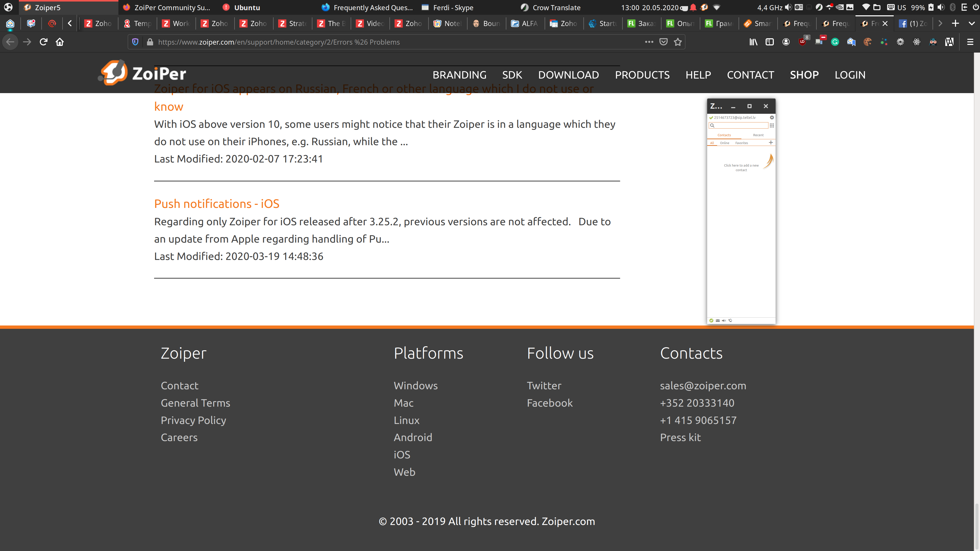Open the Android platform link
This screenshot has width=980, height=551.
[x=413, y=437]
